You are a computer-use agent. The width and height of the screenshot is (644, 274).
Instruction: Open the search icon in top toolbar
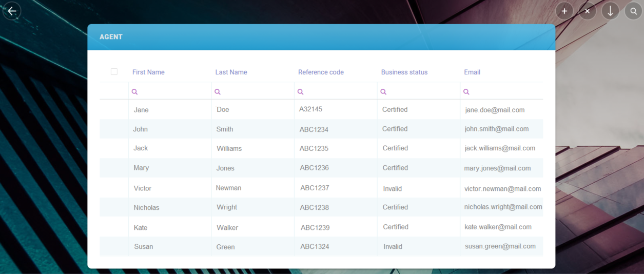(634, 11)
